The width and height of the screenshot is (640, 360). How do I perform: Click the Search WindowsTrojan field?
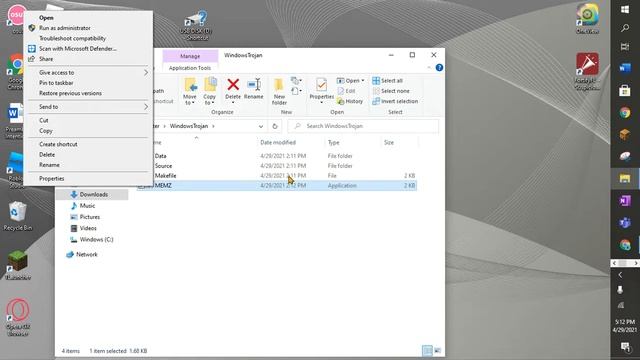click(x=363, y=127)
